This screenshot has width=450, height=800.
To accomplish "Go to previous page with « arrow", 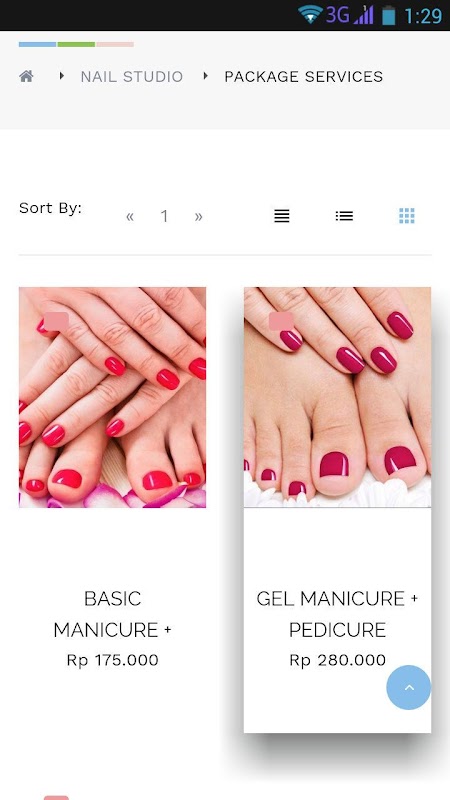I will [130, 216].
